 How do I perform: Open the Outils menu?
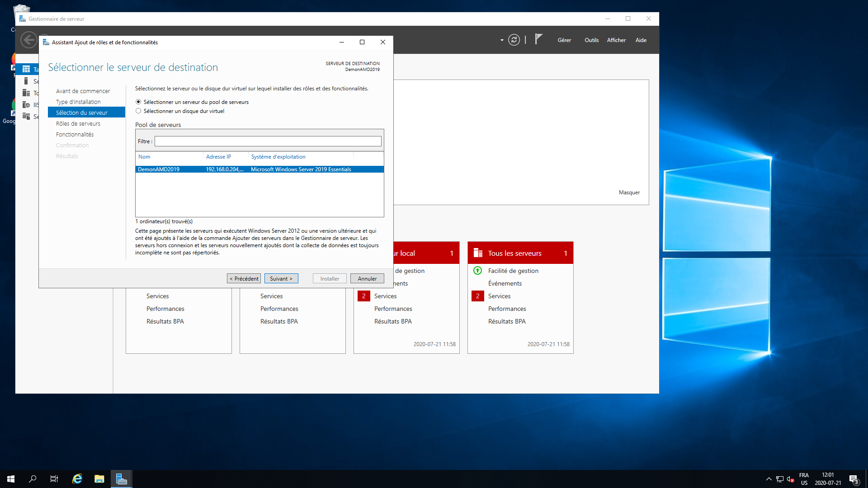tap(592, 40)
